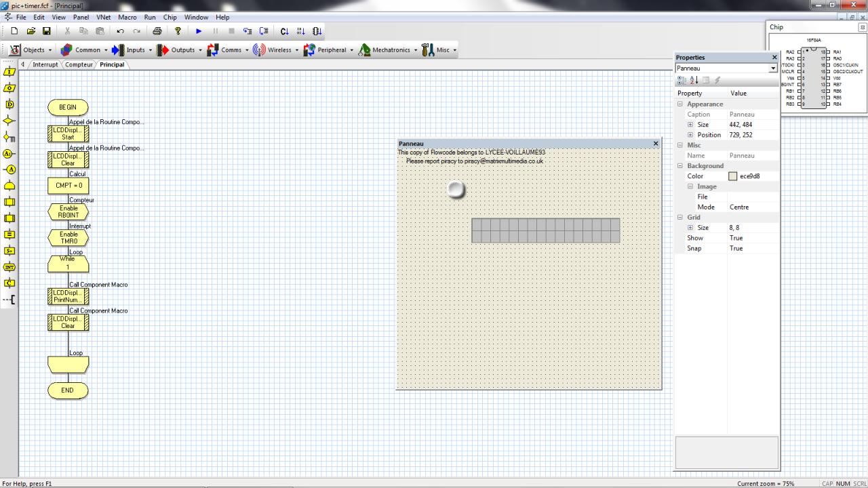Open the Wireless components dropdown
The width and height of the screenshot is (868, 488).
coord(276,49)
